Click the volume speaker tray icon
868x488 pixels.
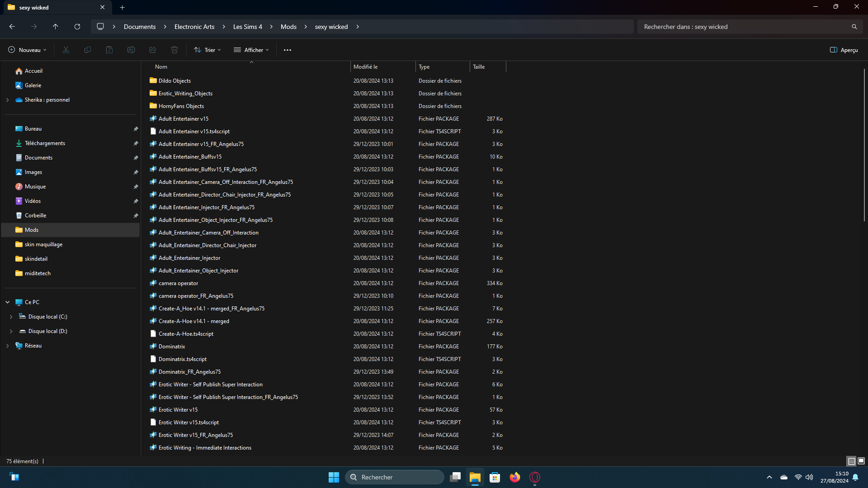coord(809,477)
